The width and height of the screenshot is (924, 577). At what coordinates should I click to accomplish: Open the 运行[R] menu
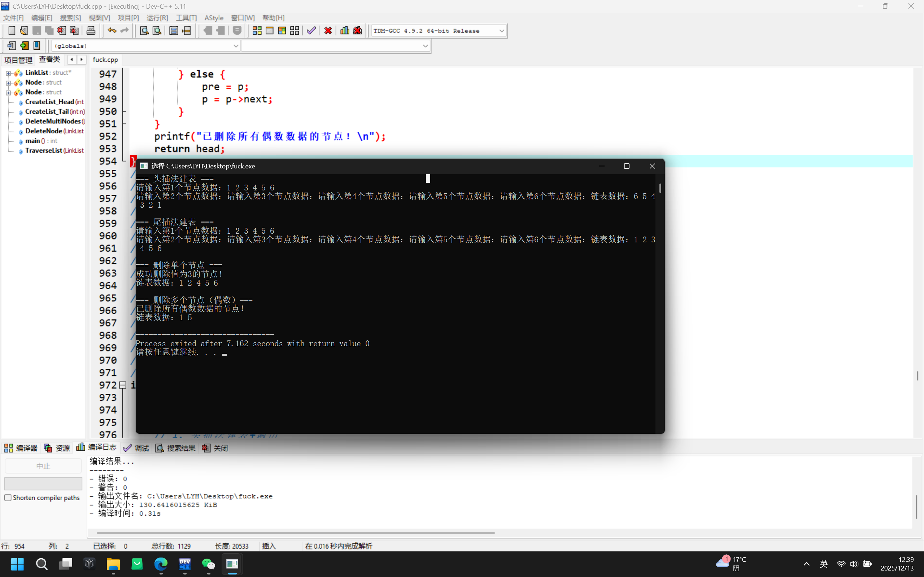[x=157, y=18]
